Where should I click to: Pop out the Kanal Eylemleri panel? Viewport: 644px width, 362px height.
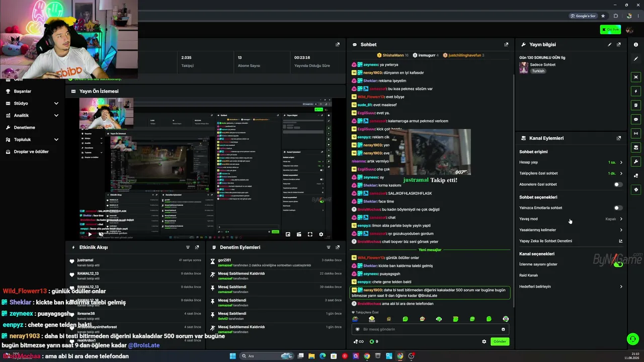619,138
